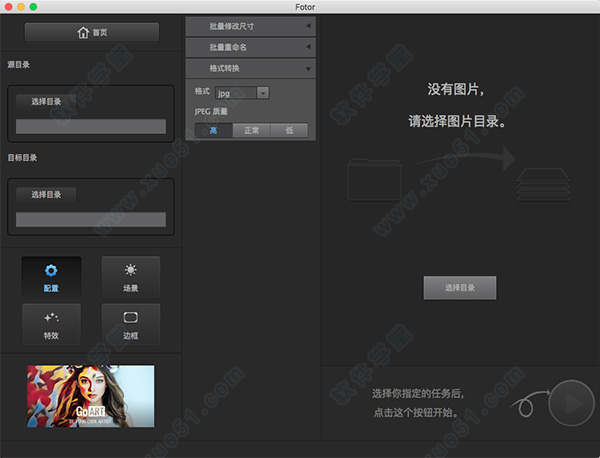
Task: Open the 边框 frame panel
Action: 130,324
